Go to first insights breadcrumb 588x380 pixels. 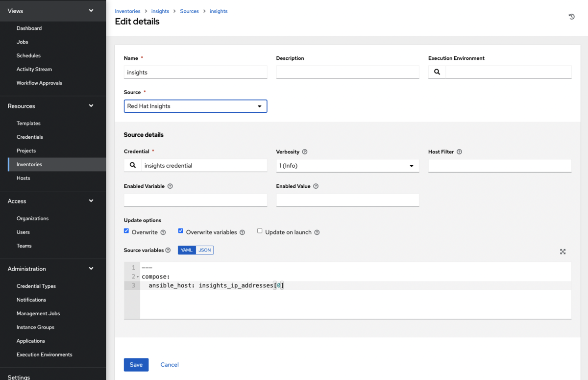160,11
